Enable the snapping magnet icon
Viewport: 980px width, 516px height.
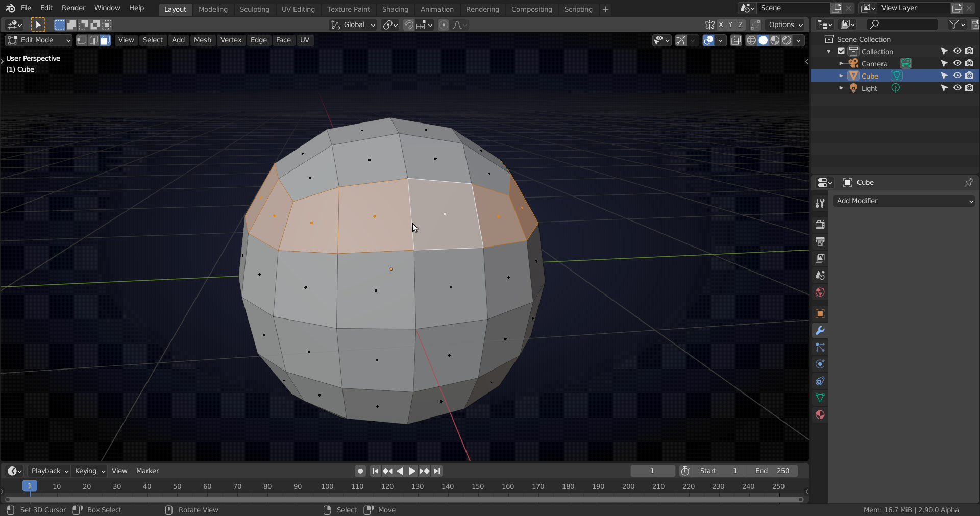pos(408,24)
